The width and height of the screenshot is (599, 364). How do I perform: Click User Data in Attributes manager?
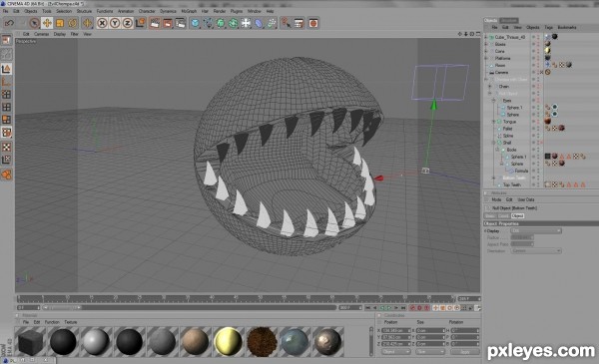coord(526,199)
